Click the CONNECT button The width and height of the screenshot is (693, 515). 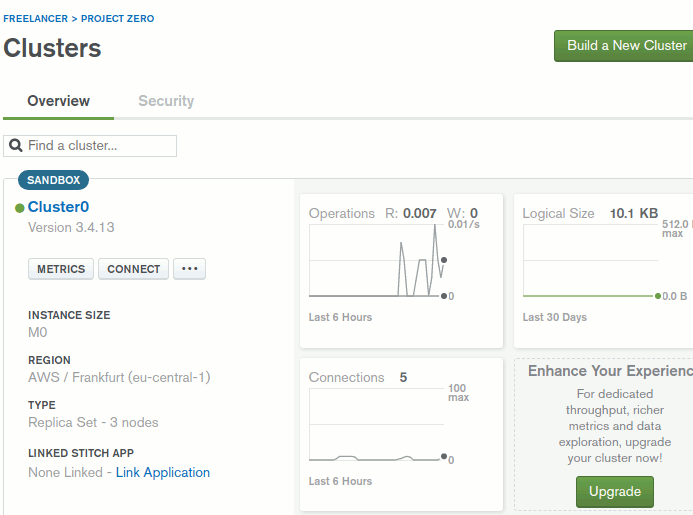134,269
